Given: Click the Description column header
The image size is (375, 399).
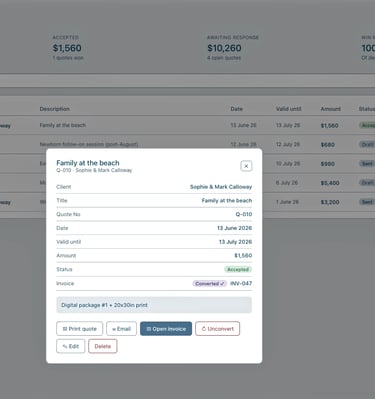Looking at the screenshot, I should click(55, 109).
